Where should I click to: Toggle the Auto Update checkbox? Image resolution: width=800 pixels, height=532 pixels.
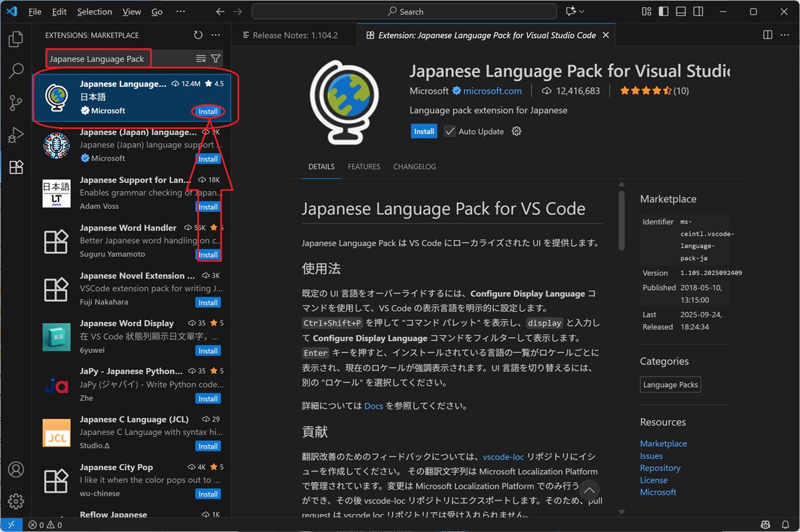451,132
